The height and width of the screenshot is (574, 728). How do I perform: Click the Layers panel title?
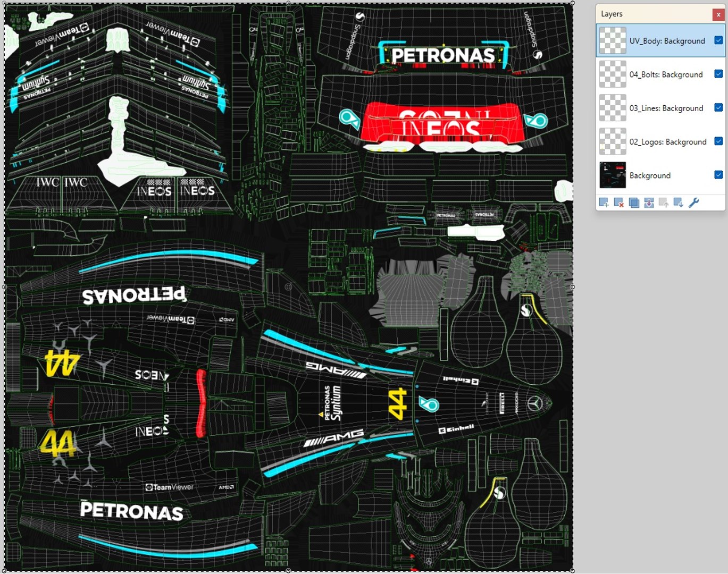point(612,14)
